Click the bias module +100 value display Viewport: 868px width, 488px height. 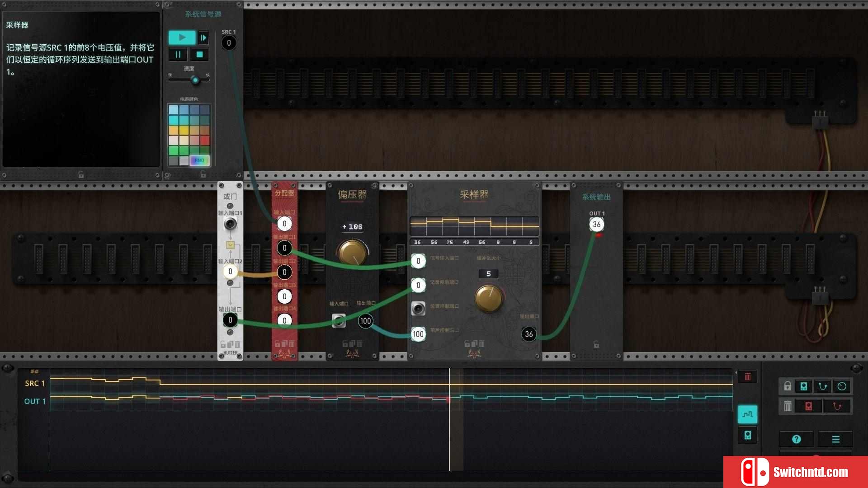click(352, 227)
